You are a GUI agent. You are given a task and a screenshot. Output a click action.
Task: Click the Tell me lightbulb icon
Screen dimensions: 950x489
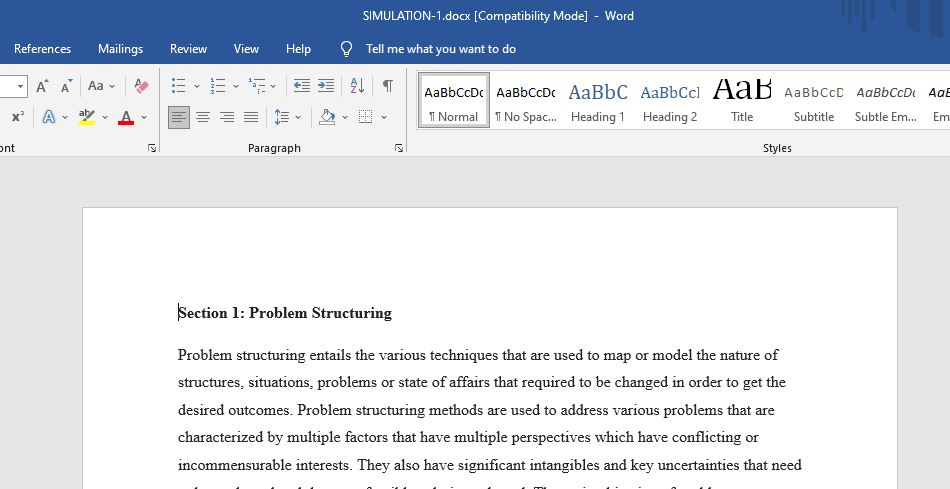tap(346, 49)
